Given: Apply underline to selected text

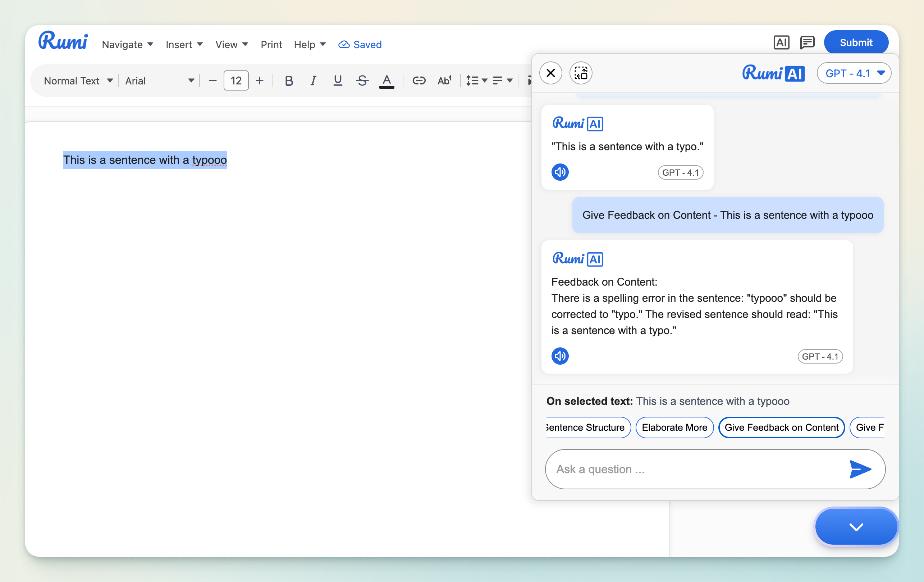Looking at the screenshot, I should click(337, 80).
